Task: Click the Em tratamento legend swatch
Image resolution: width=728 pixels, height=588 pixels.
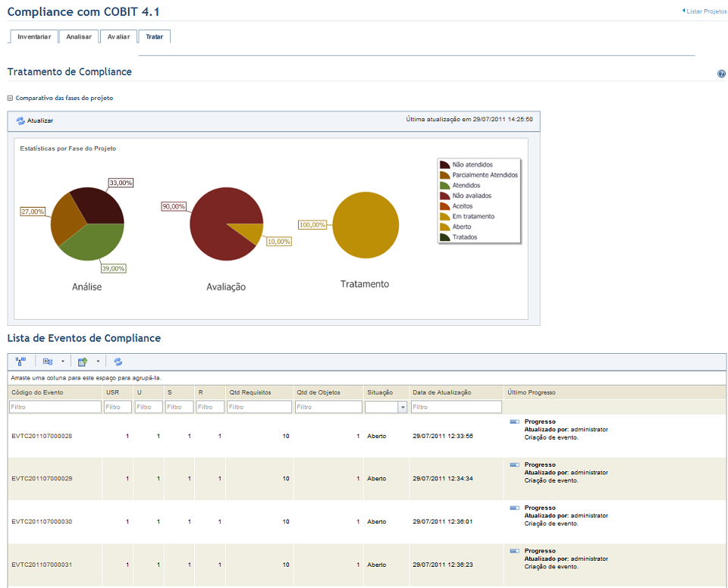Action: (445, 216)
